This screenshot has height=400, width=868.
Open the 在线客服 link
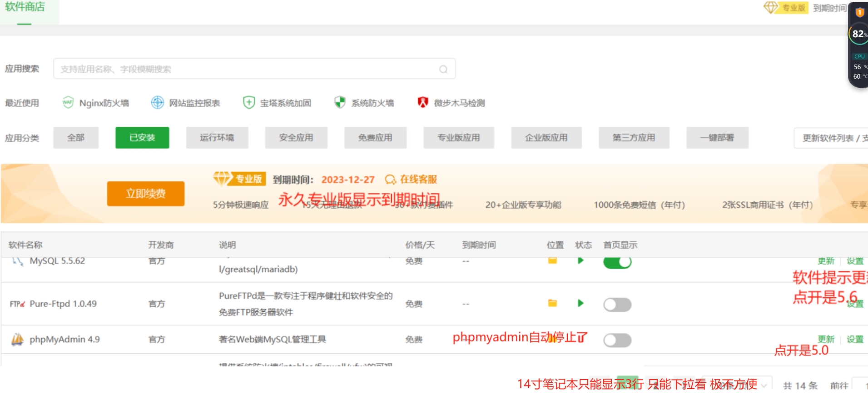418,180
